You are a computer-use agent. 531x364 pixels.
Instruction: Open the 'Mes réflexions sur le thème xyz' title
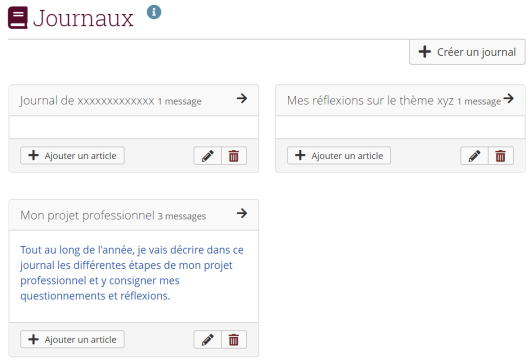tap(370, 101)
